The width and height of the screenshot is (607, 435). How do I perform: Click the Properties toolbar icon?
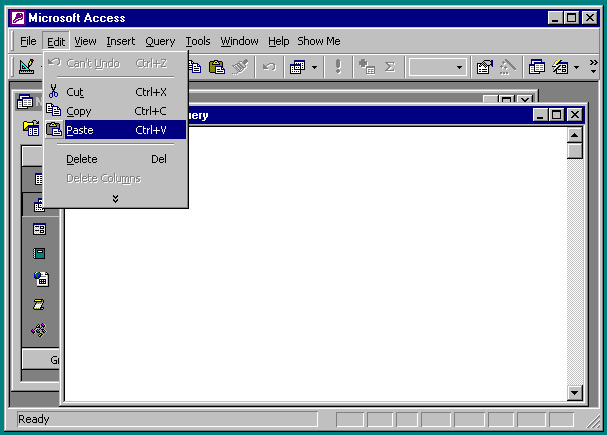click(484, 67)
